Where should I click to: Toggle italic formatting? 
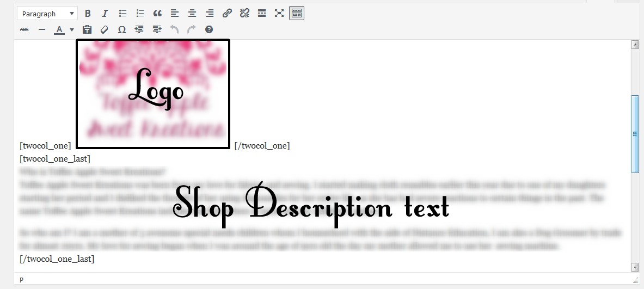click(105, 14)
